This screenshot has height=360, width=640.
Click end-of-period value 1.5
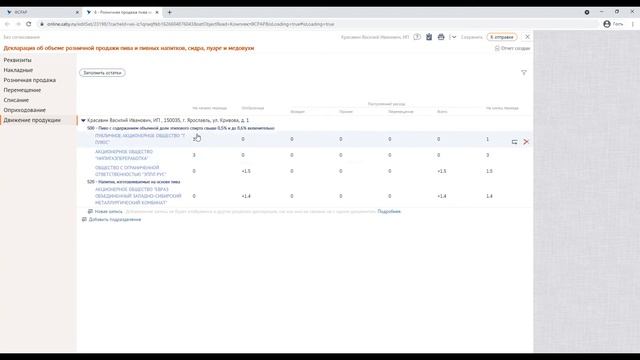(x=489, y=171)
